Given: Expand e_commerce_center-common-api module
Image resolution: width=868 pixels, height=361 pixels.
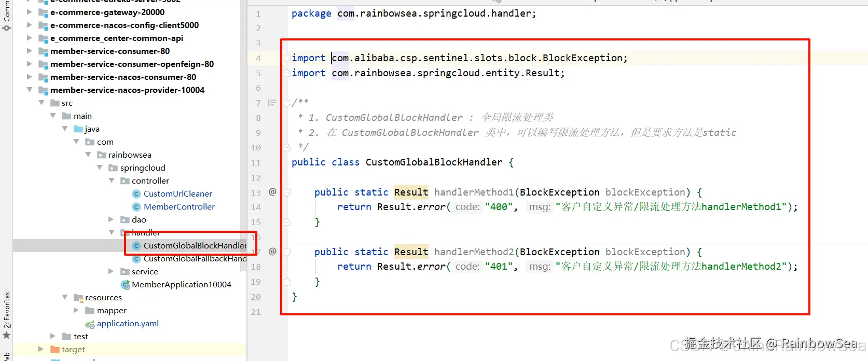Looking at the screenshot, I should coord(30,38).
